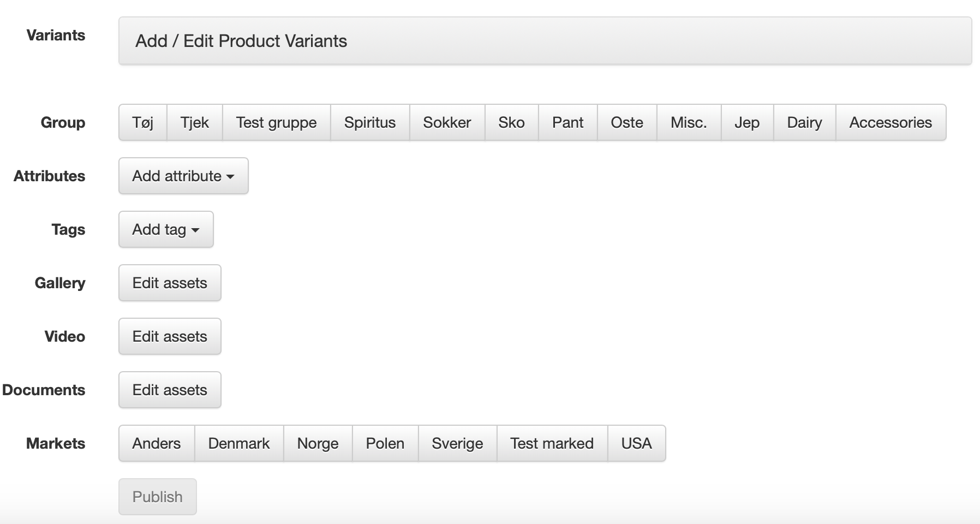Select the Oste group
980x524 pixels.
(627, 122)
